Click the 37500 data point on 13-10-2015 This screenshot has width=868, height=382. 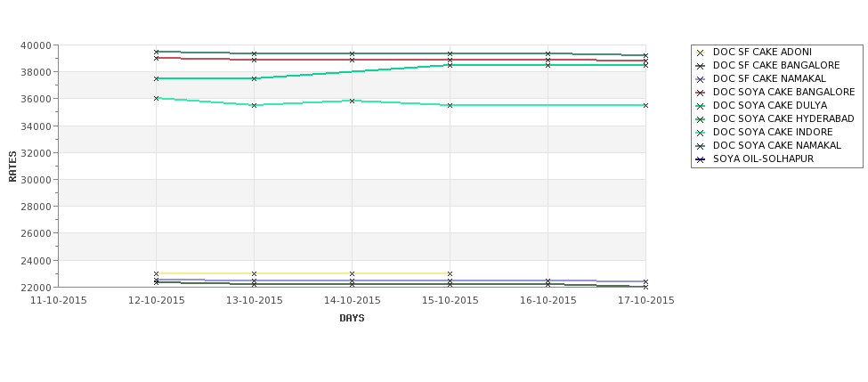coord(254,78)
